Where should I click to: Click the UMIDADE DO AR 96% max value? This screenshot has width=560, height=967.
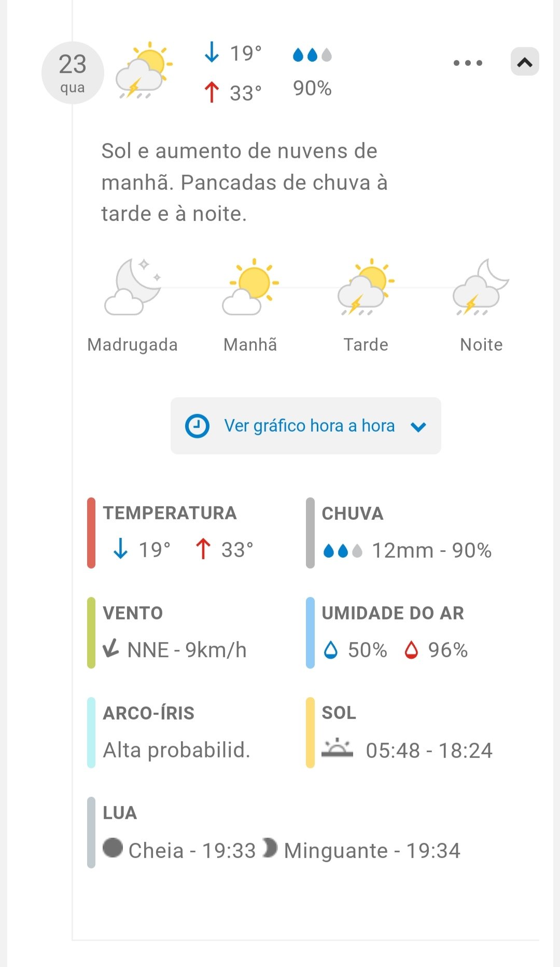447,650
